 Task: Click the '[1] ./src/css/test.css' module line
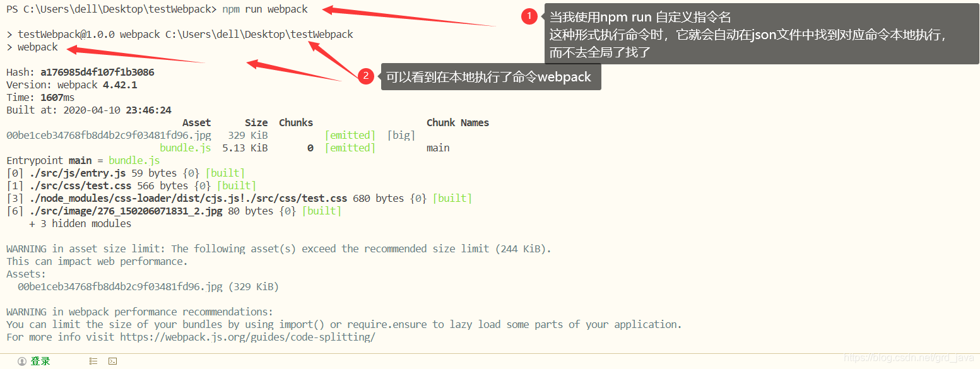[x=131, y=185]
